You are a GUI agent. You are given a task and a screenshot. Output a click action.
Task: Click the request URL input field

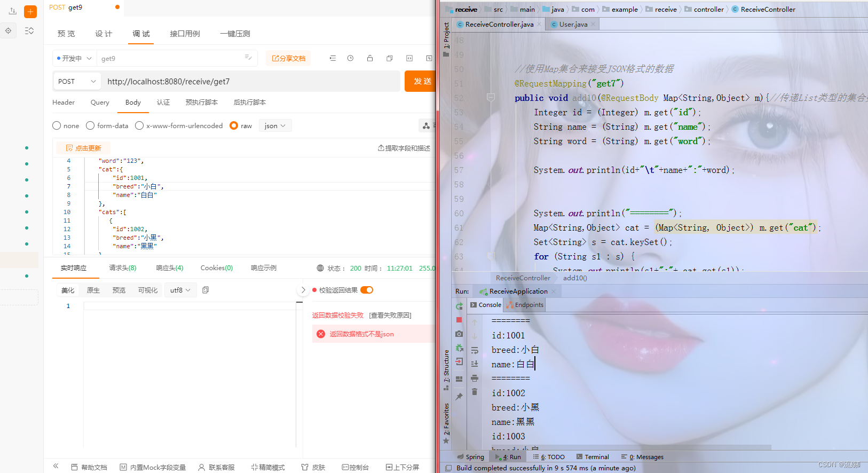(251, 81)
